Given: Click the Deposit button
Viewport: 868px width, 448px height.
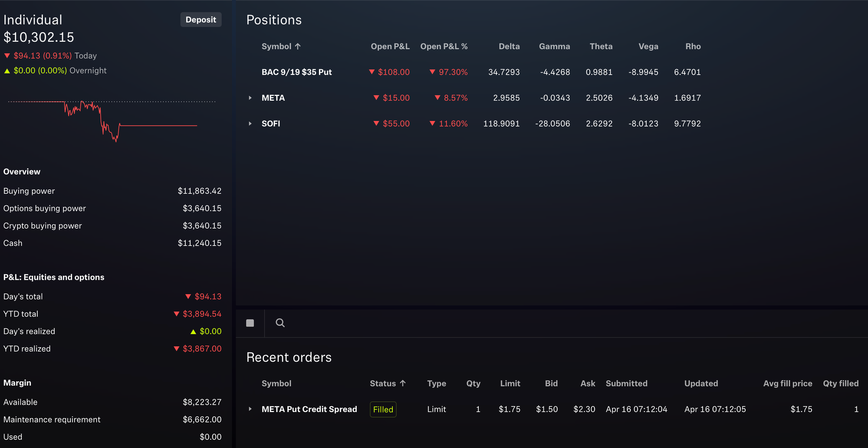Looking at the screenshot, I should coord(201,20).
